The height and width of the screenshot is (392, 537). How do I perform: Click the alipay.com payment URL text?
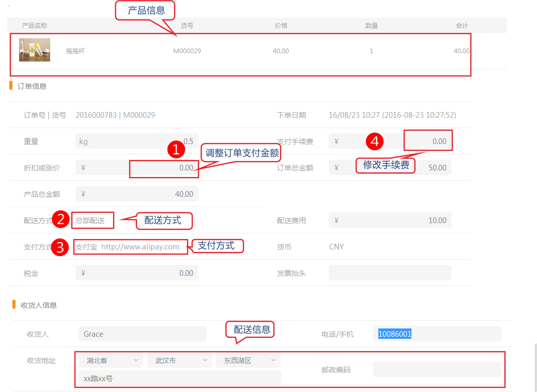coord(140,247)
